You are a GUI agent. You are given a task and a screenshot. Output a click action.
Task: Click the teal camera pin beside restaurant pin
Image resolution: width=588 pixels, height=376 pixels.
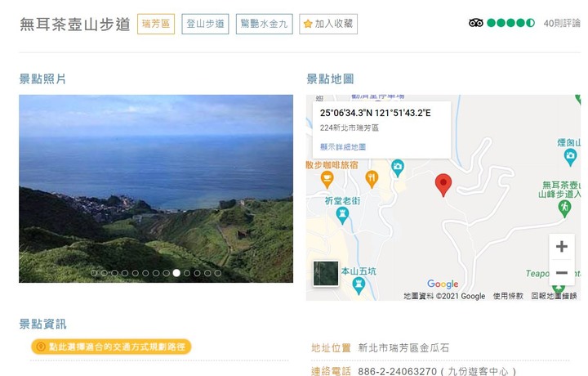coord(398,168)
